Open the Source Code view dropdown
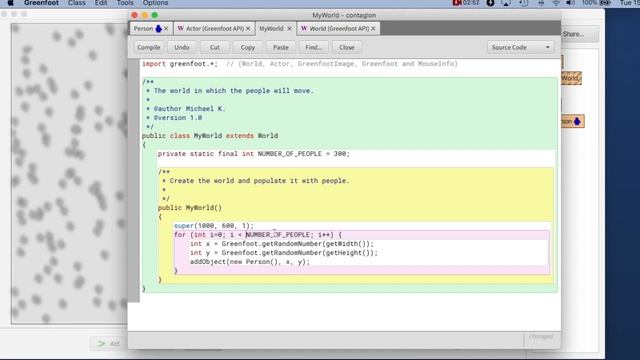640x360 pixels. click(521, 47)
